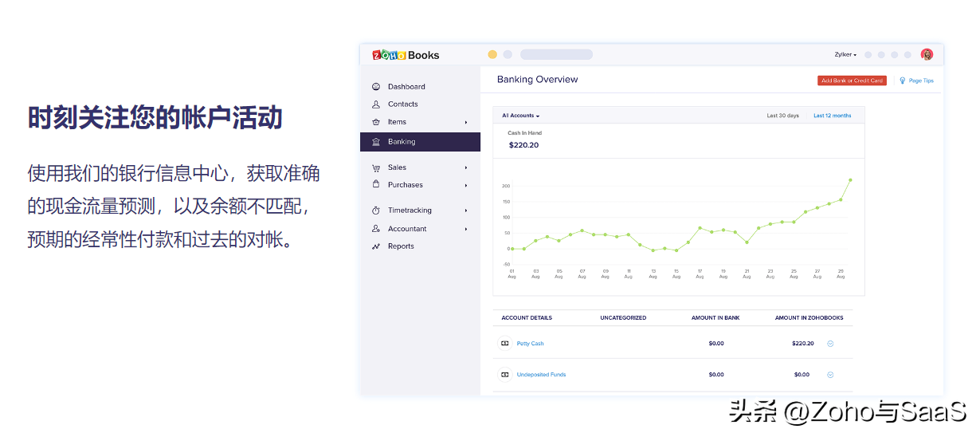Viewport: 980px width, 437px height.
Task: Click the Items basket icon
Action: (x=376, y=122)
